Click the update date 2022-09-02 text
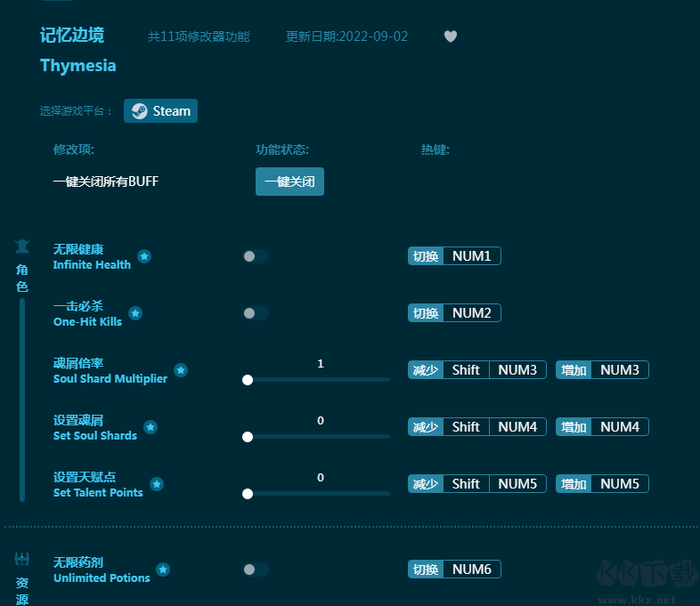Viewport: 700px width, 606px height. [x=346, y=36]
